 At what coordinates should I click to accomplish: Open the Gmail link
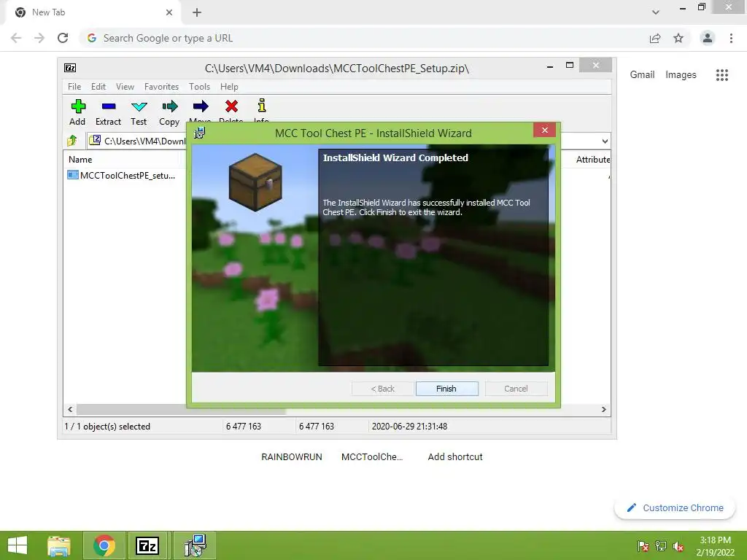642,75
